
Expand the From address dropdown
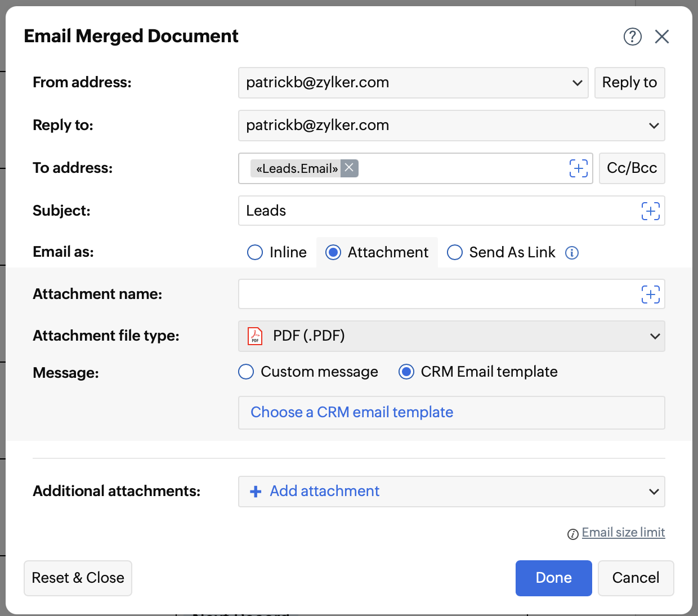click(577, 83)
